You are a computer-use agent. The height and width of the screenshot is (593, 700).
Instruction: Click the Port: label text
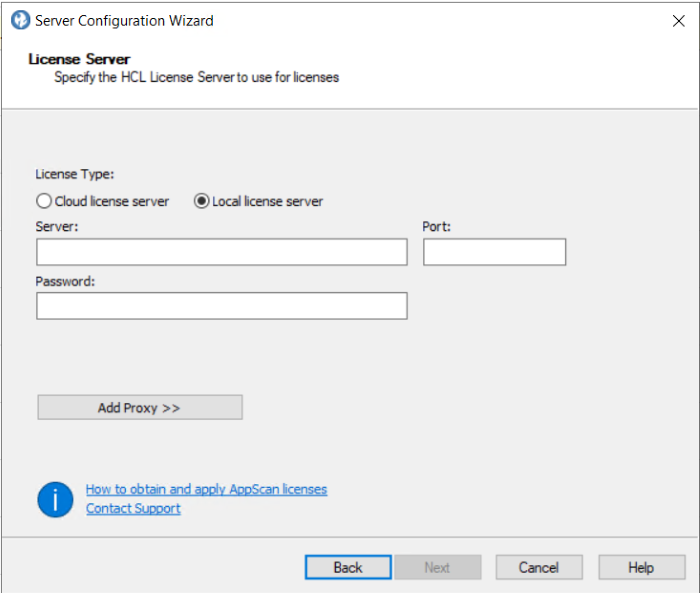coord(437,227)
